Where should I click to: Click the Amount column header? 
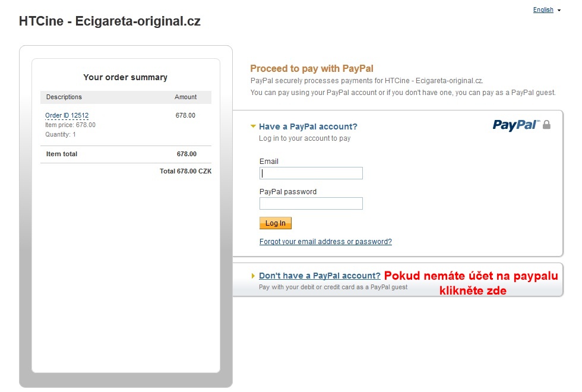click(x=185, y=97)
